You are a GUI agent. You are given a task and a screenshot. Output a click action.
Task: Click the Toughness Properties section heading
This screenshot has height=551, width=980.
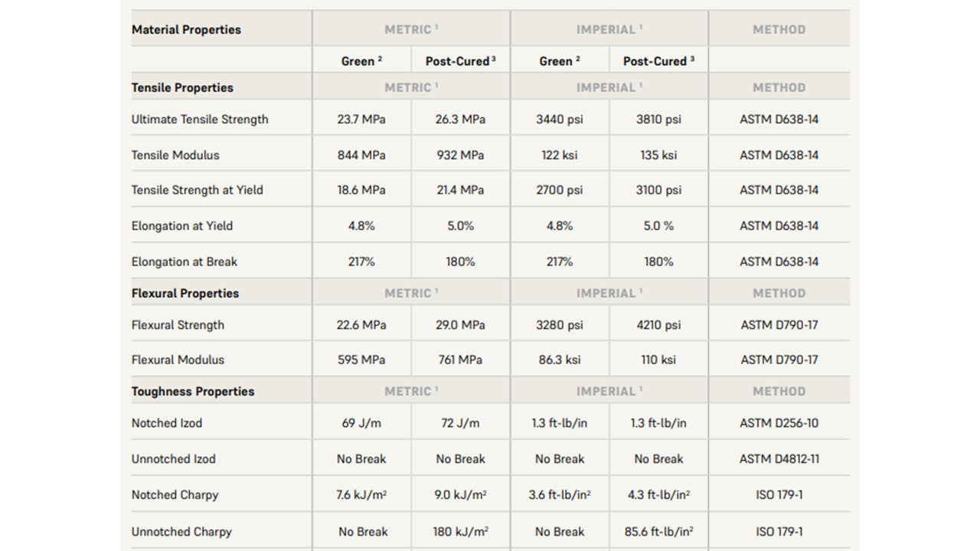193,391
